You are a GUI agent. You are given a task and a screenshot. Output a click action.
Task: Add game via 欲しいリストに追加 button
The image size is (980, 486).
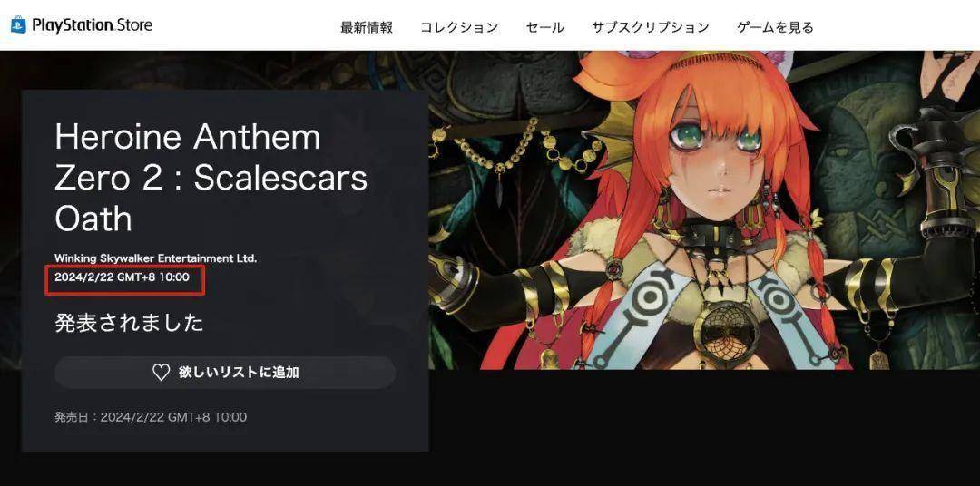pyautogui.click(x=225, y=373)
